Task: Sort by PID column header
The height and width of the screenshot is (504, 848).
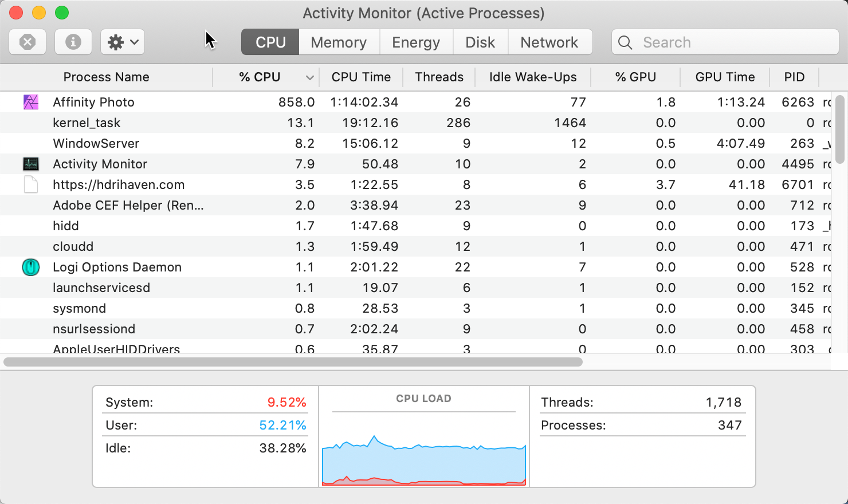Action: tap(794, 77)
